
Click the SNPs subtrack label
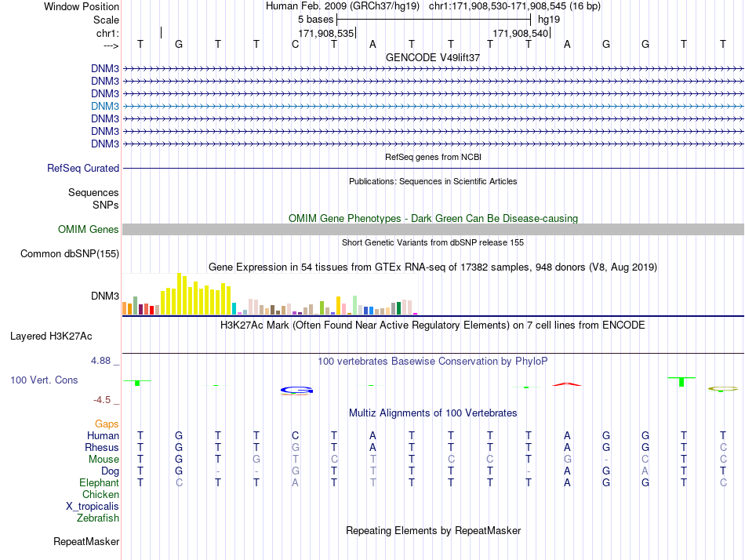(x=106, y=205)
